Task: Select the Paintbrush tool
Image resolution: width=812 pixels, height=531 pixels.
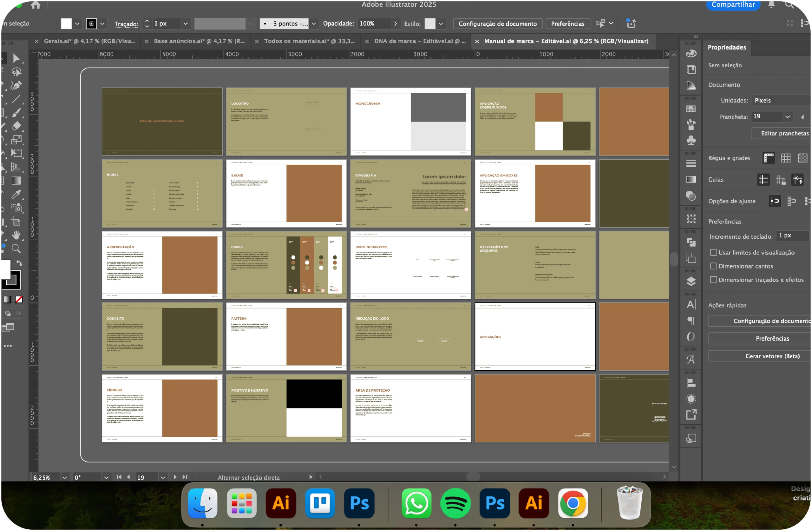Action: pyautogui.click(x=16, y=113)
